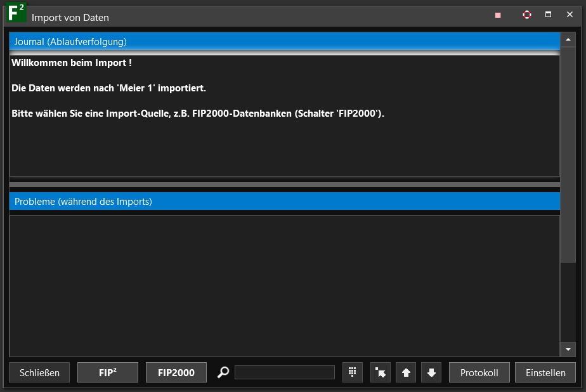Screen dimensions: 586x392
Task: Close the window with the X button
Action: (570, 15)
